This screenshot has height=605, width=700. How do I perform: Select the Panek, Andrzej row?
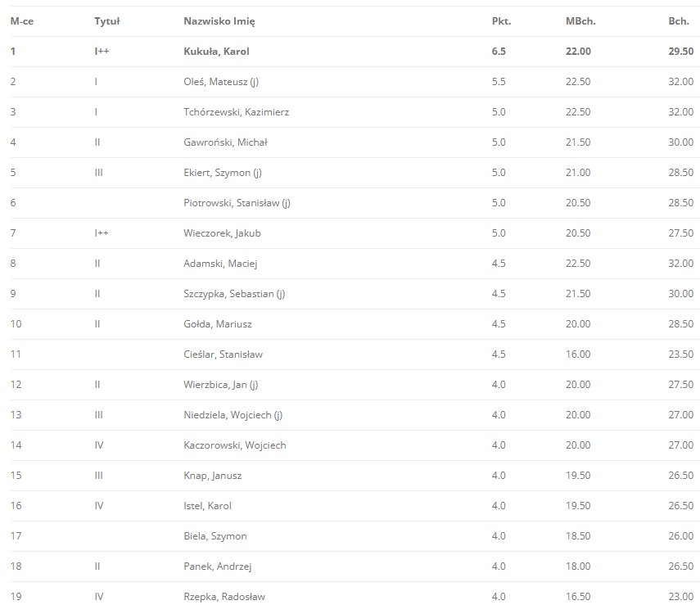[x=355, y=567]
